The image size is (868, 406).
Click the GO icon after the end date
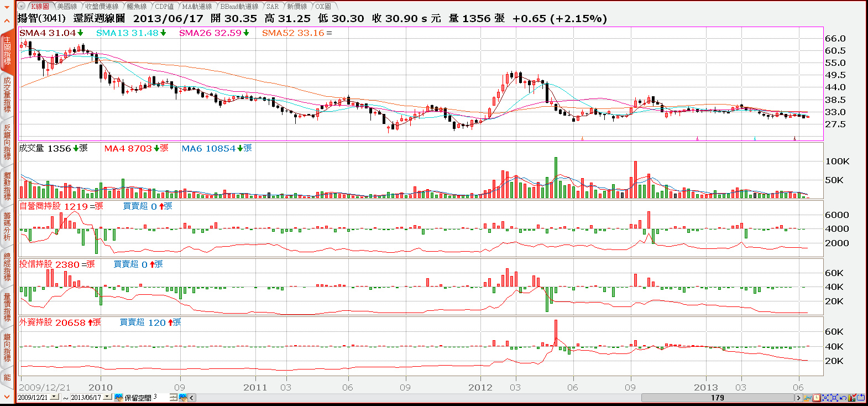pyautogui.click(x=118, y=397)
